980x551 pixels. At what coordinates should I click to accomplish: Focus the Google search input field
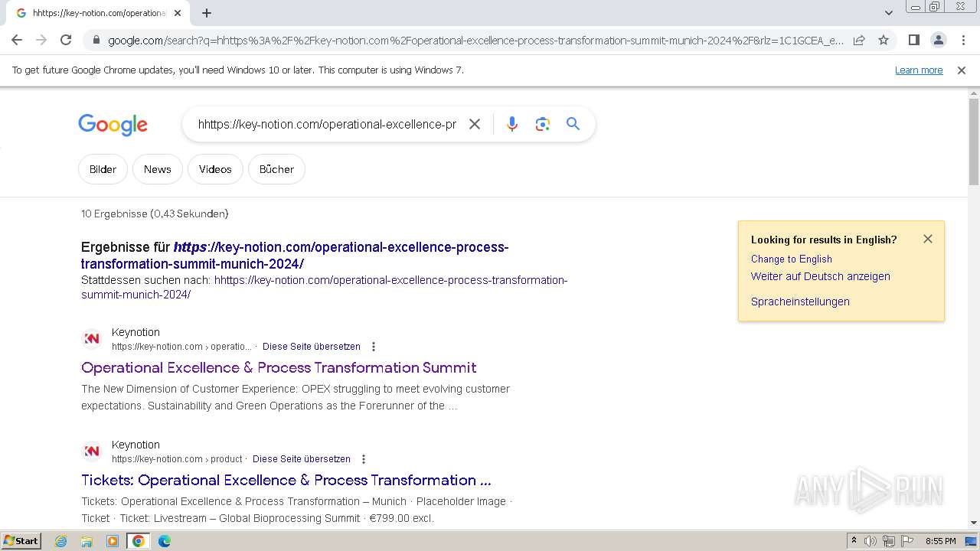click(327, 124)
